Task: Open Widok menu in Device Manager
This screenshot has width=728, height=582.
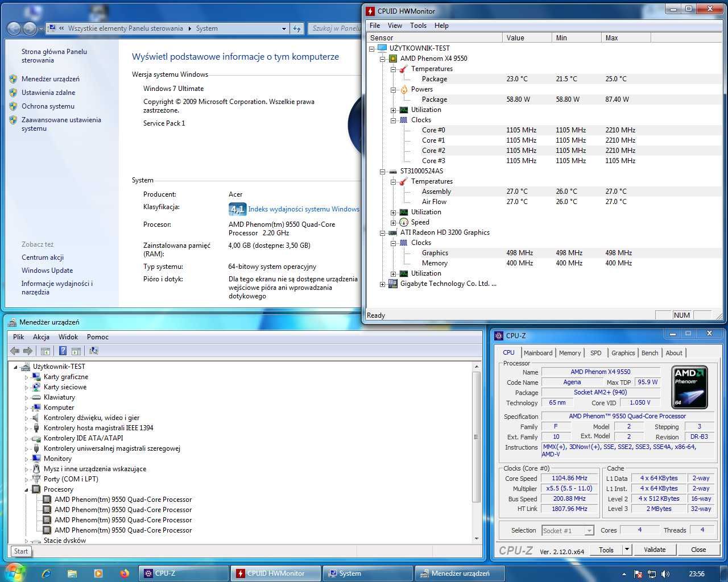Action: pos(68,337)
